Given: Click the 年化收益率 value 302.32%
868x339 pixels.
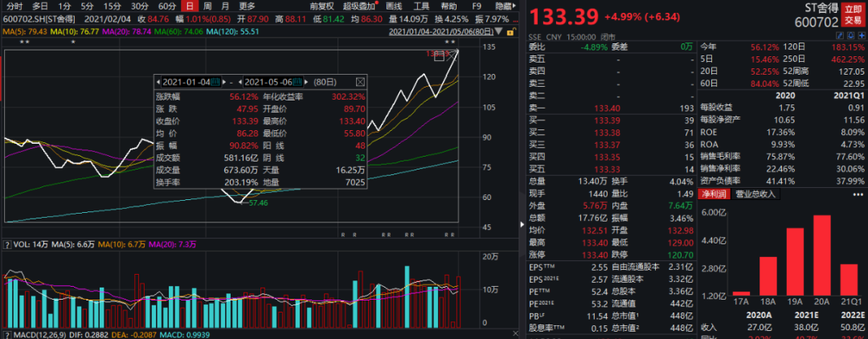Looking at the screenshot, I should point(350,96).
